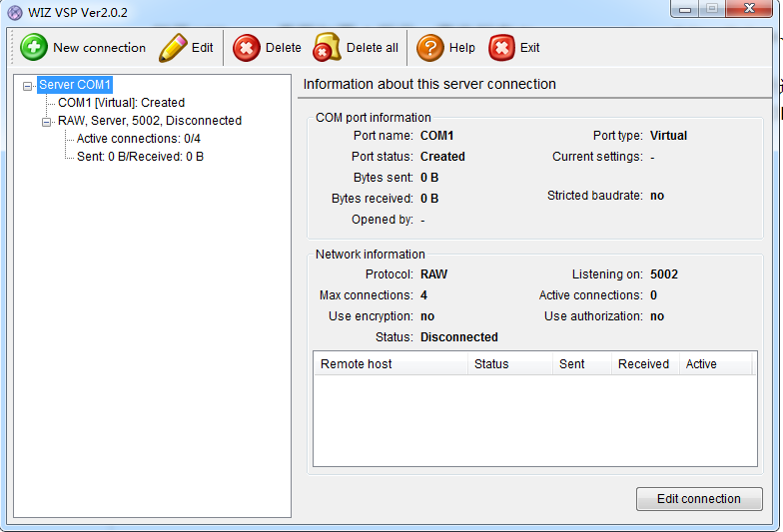783x532 pixels.
Task: Click the Listening on value 5002
Action: [x=664, y=274]
